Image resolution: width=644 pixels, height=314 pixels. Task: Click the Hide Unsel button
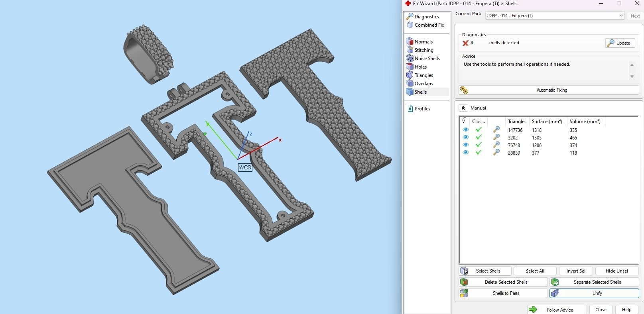tap(616, 271)
